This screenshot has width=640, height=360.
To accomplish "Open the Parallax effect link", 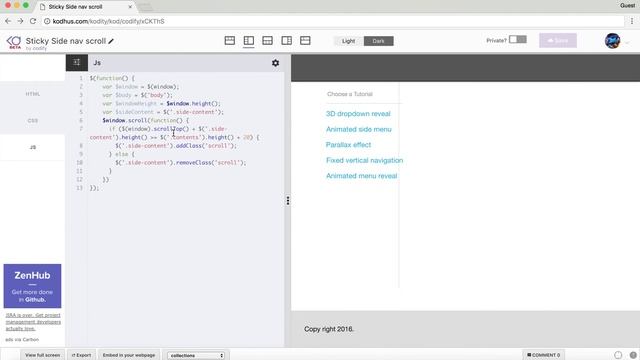I will (348, 145).
